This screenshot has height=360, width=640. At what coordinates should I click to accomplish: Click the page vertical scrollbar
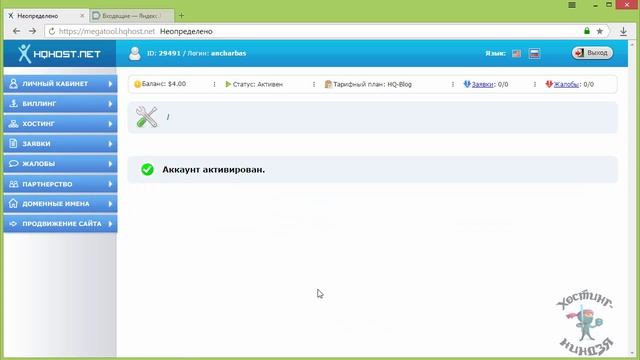coord(632,199)
